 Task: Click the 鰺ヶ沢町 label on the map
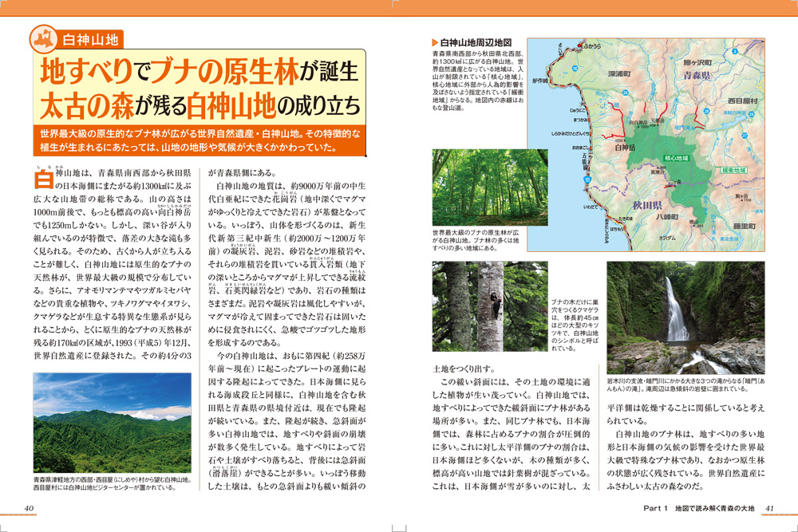click(x=697, y=62)
